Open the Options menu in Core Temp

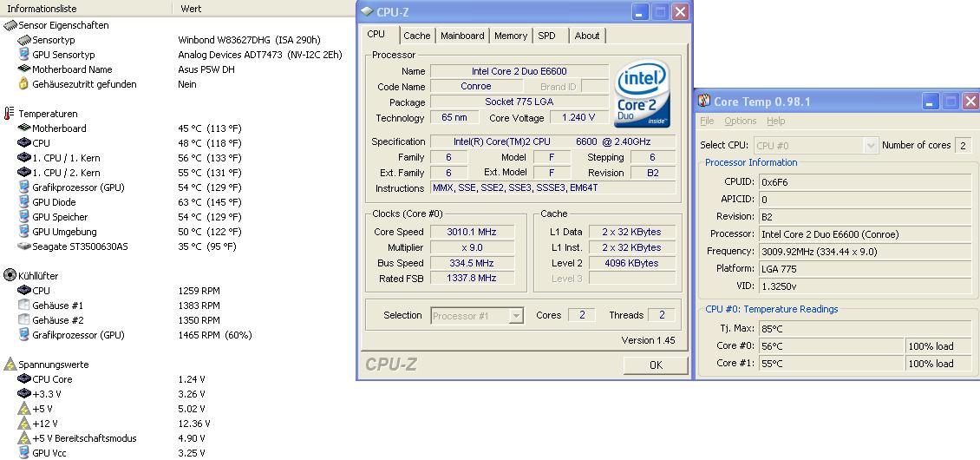tap(741, 121)
